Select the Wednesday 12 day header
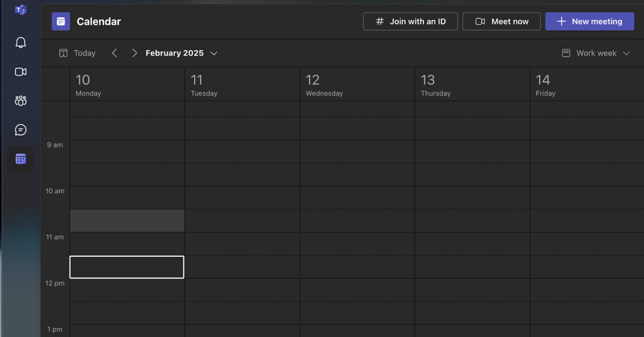This screenshot has width=644, height=337. [x=324, y=84]
